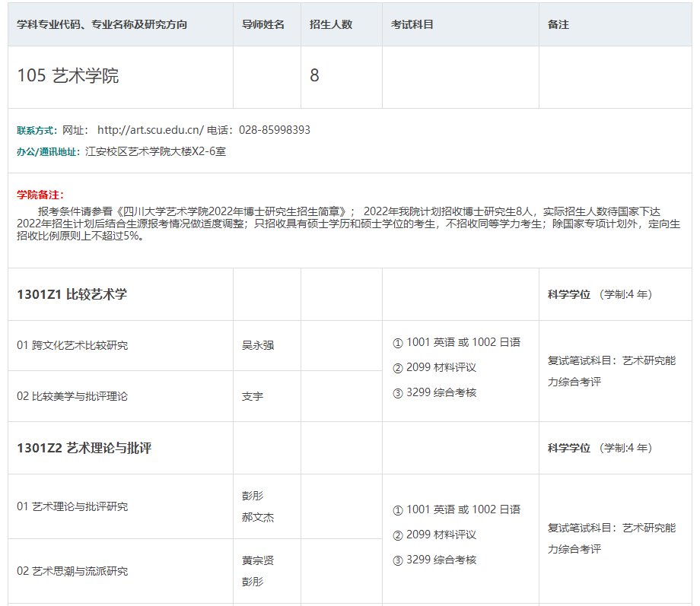Image resolution: width=700 pixels, height=606 pixels.
Task: Click advisor name 吴永强
Action: [257, 345]
